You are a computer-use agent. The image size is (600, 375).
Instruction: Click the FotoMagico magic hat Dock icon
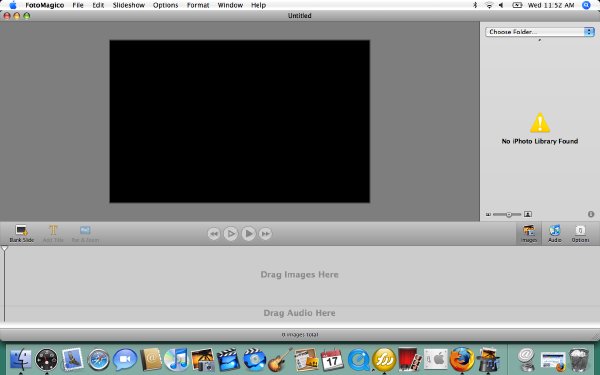[488, 360]
